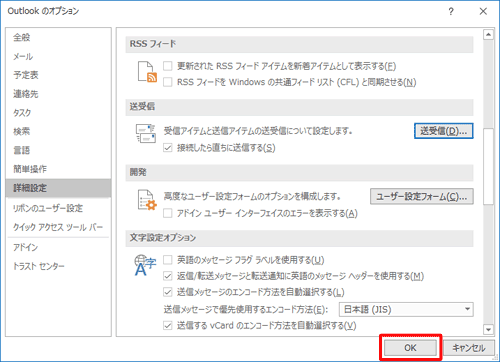Click the キャンセル button
The height and width of the screenshot is (362, 500).
(x=469, y=348)
